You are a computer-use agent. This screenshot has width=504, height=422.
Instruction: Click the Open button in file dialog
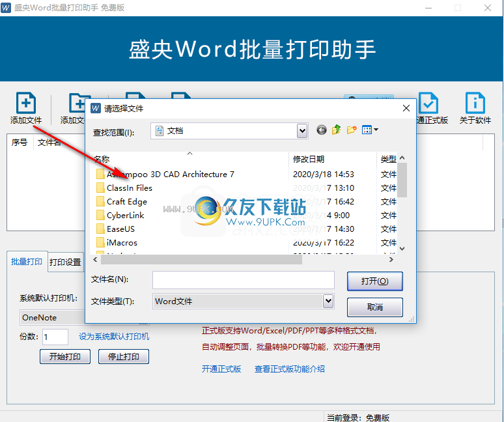coord(375,281)
